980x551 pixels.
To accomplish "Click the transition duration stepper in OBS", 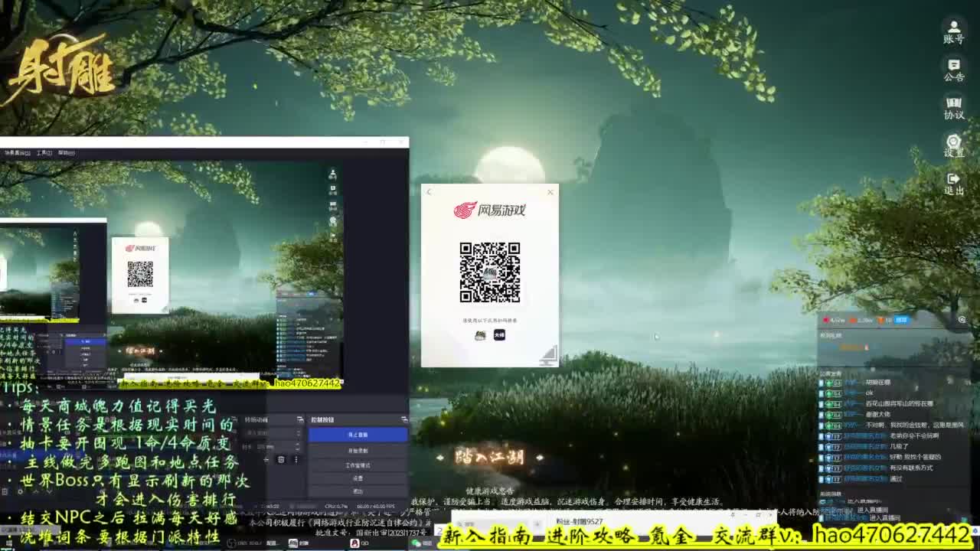I will click(298, 446).
